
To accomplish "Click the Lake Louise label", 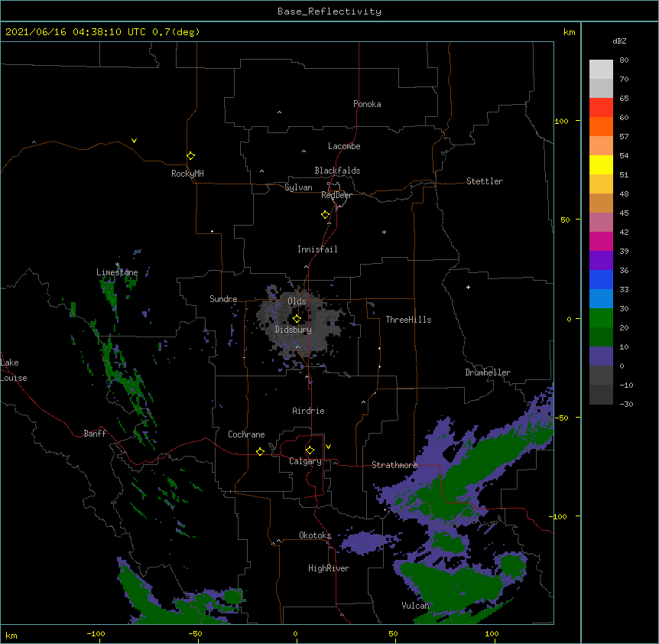I will (14, 370).
